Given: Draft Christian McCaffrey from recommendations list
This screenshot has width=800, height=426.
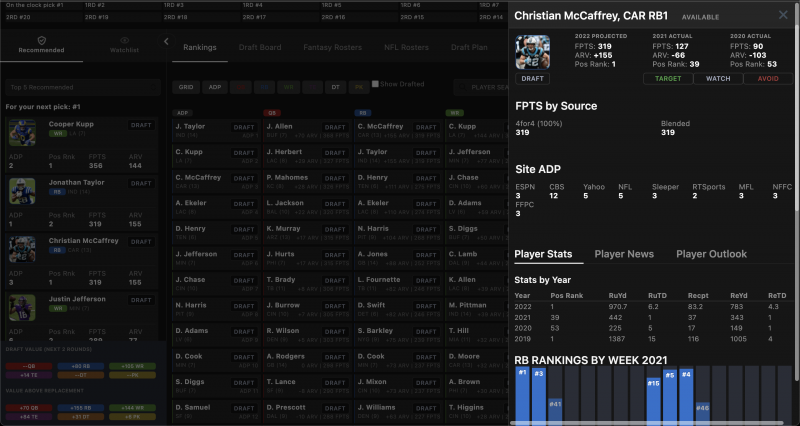Looking at the screenshot, I should (141, 242).
